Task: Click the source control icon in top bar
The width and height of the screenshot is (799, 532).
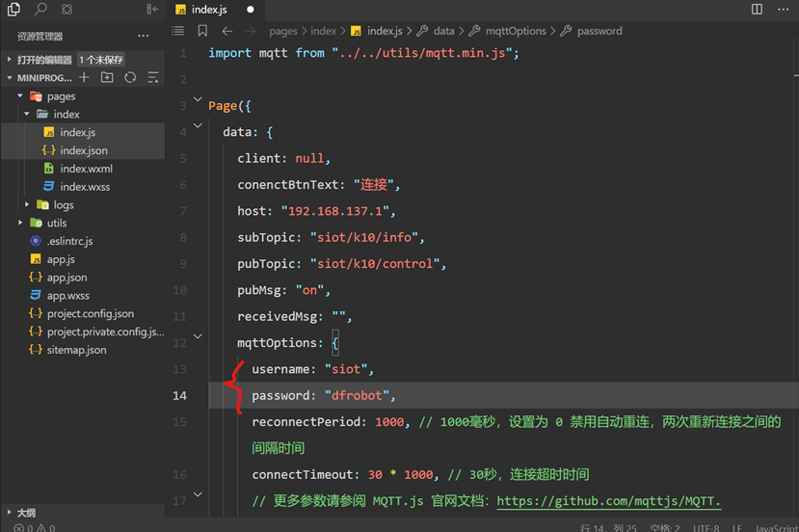Action: pos(67,10)
